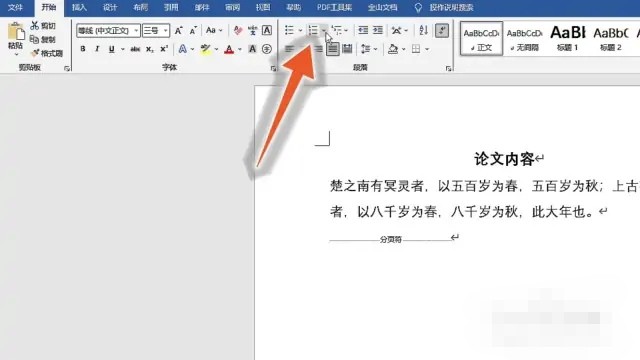This screenshot has height=360, width=640.
Task: Expand numbering library dropdown arrow
Action: pyautogui.click(x=324, y=31)
